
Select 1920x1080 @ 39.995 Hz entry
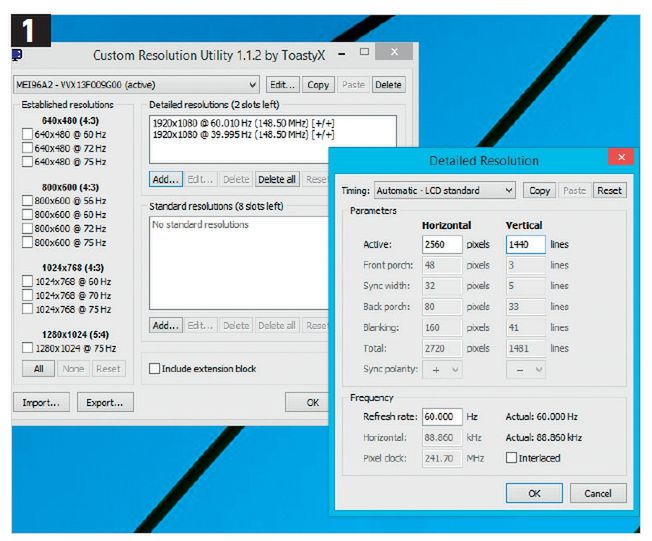point(244,134)
